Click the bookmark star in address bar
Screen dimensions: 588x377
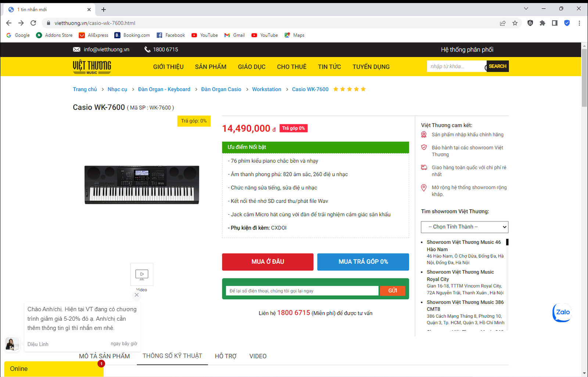pos(515,23)
